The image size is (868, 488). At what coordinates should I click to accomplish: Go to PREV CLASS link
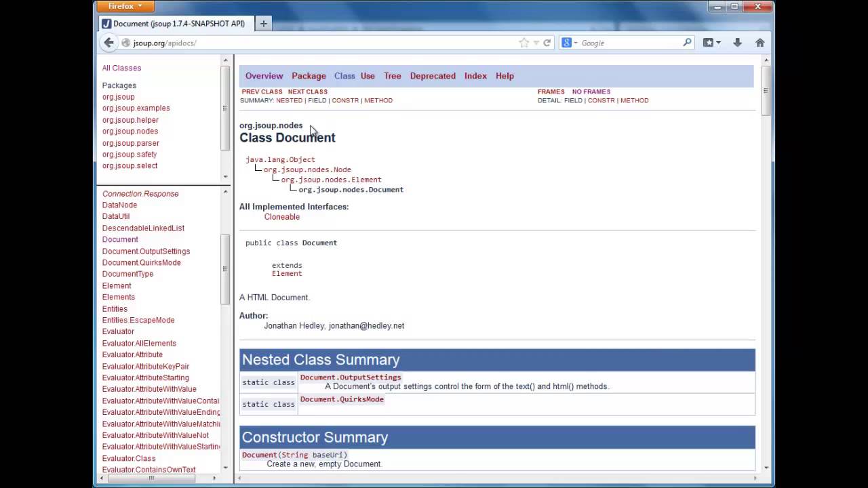pos(262,91)
